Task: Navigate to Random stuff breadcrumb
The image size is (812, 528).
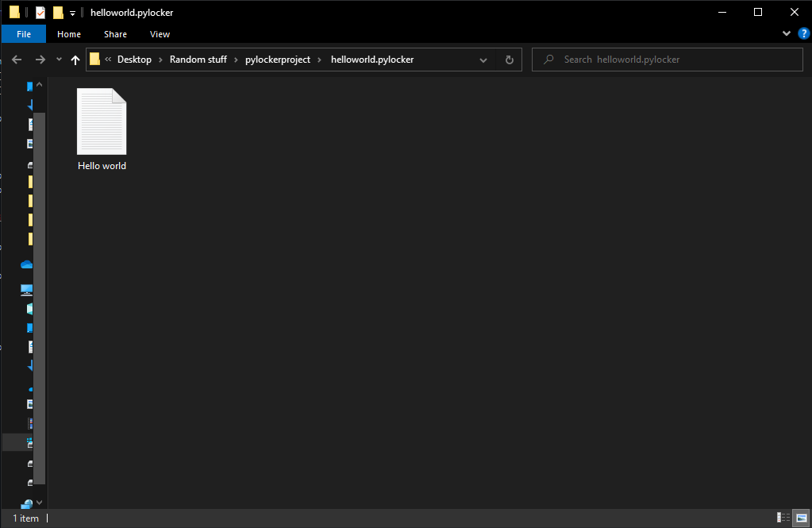Action: [198, 60]
